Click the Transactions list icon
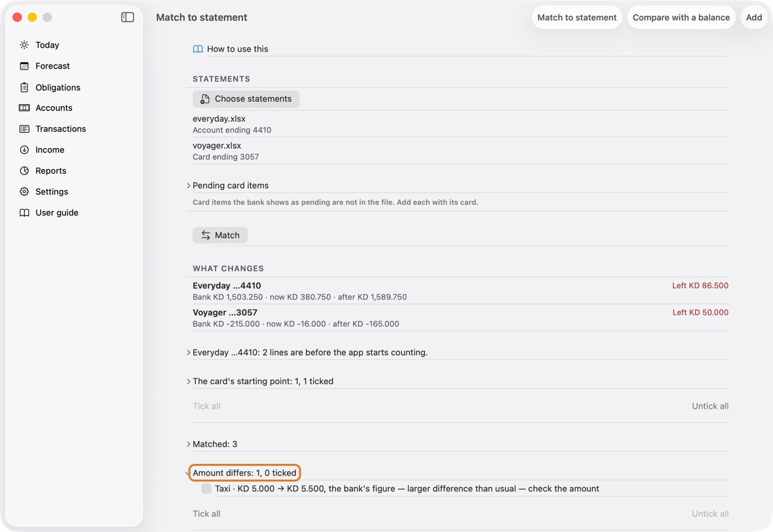This screenshot has width=773, height=532. [x=24, y=128]
